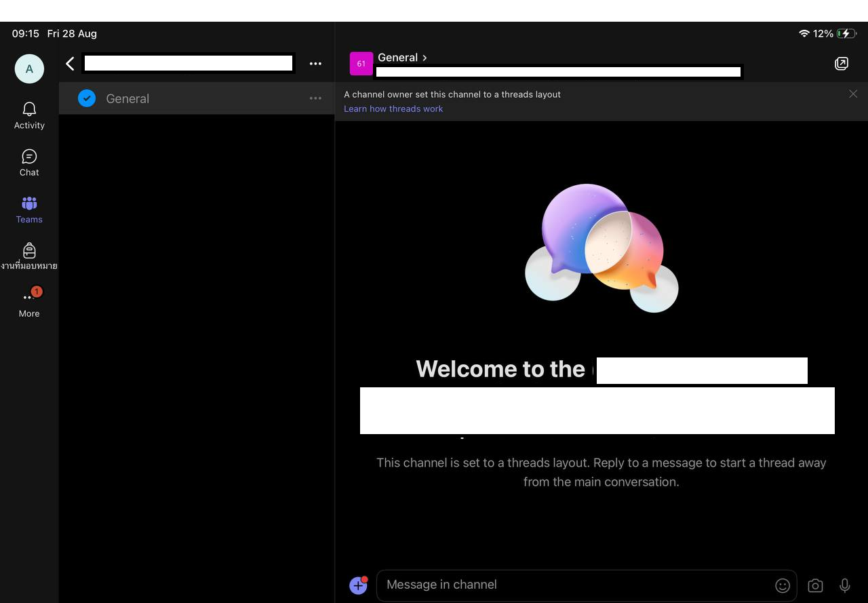
Task: Open the Activity notifications tab
Action: [x=29, y=115]
